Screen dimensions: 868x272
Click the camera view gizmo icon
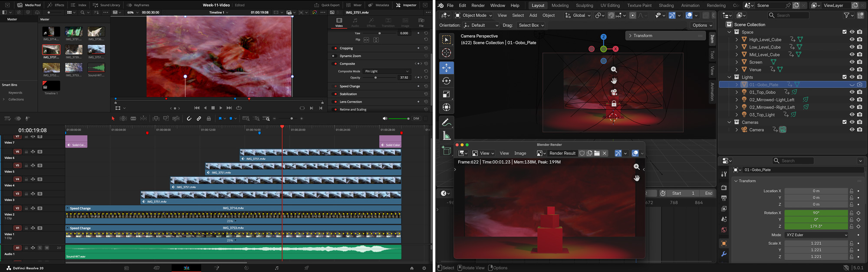pos(614,92)
